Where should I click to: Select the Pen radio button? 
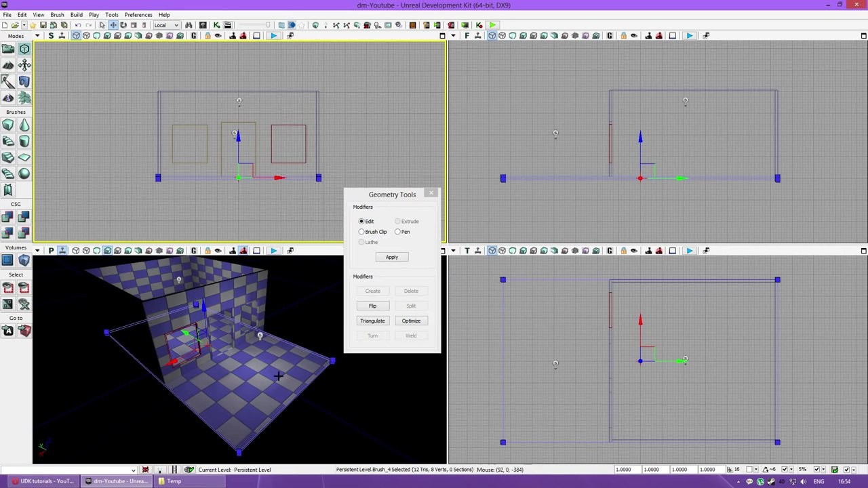[402, 232]
